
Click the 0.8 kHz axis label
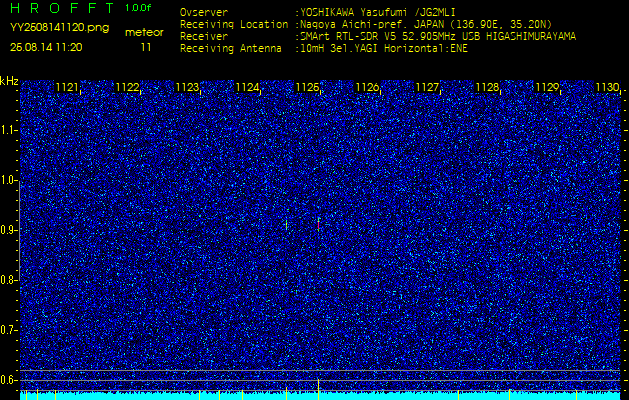coord(8,280)
